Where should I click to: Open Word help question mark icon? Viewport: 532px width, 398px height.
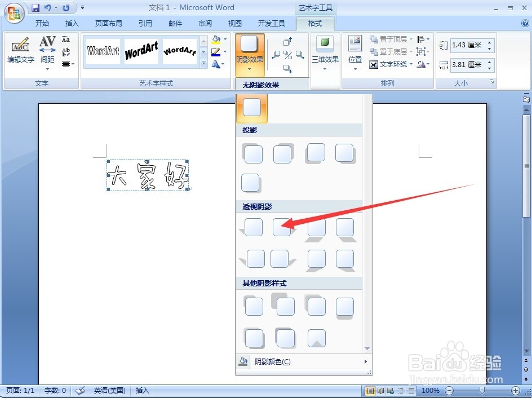525,23
